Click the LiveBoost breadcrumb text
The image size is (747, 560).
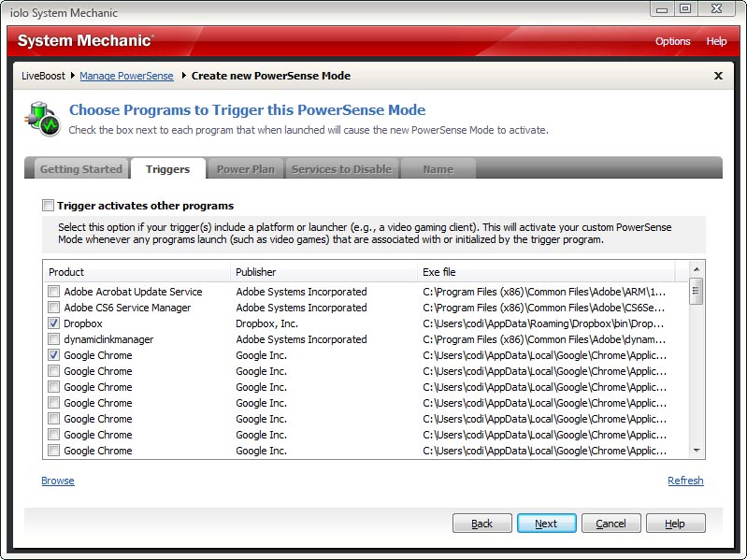tap(43, 76)
